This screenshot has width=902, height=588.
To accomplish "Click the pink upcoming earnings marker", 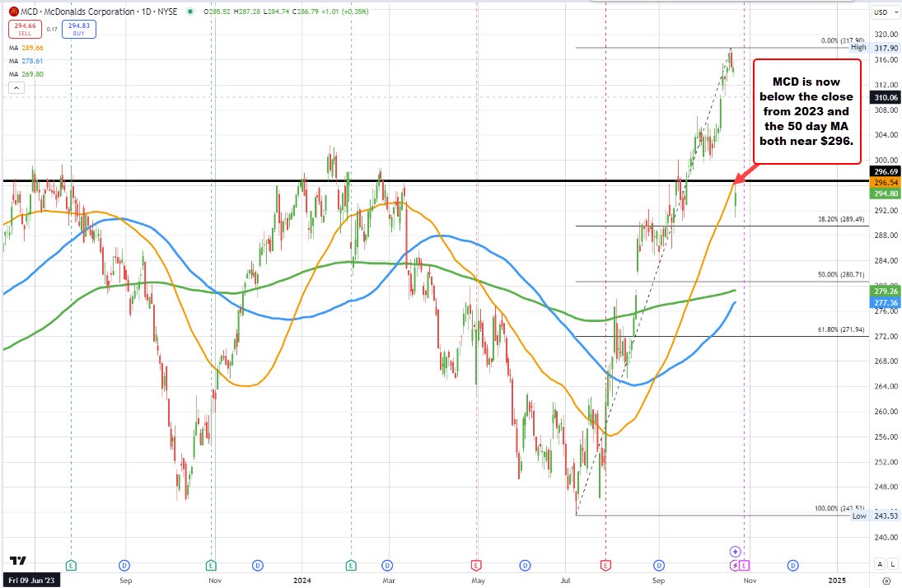I will tap(745, 565).
